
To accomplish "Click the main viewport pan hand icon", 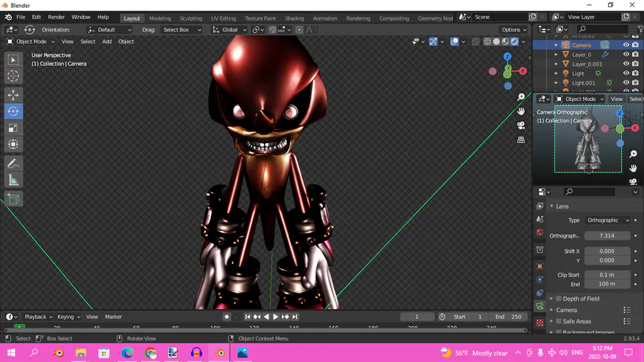I will (x=521, y=111).
